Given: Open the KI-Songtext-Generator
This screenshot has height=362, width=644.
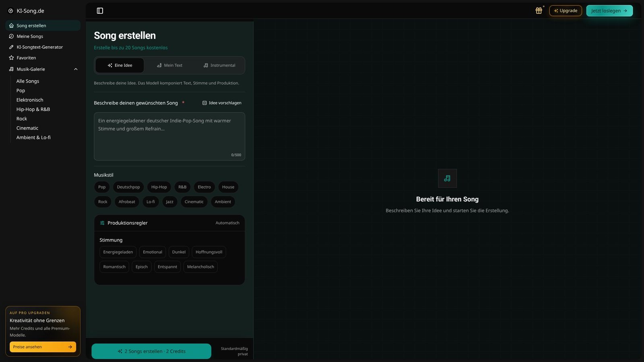Looking at the screenshot, I should 43,47.
